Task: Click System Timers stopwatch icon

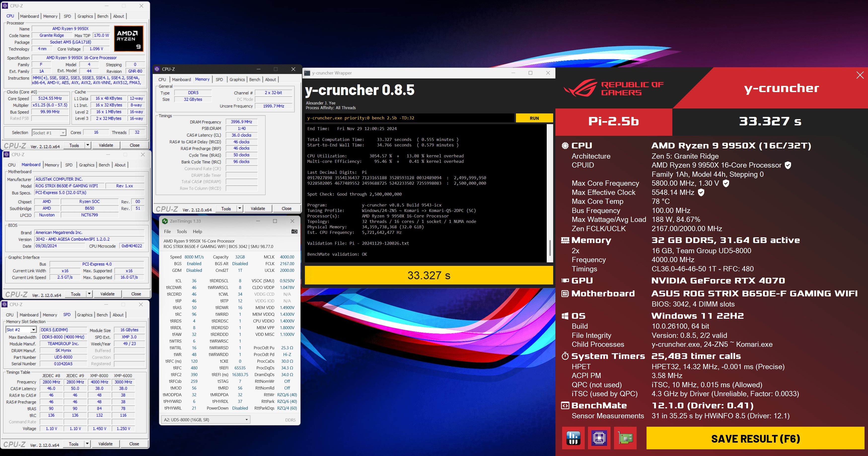Action: 565,356
